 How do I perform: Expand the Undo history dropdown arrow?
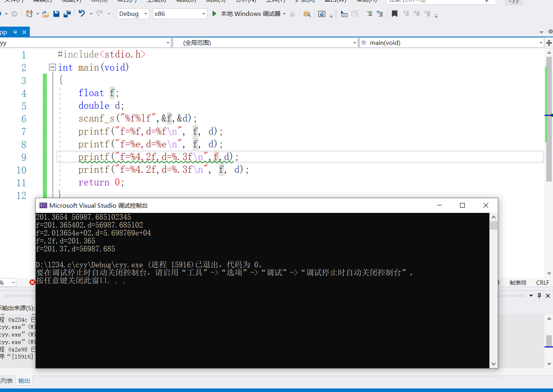[x=91, y=14]
